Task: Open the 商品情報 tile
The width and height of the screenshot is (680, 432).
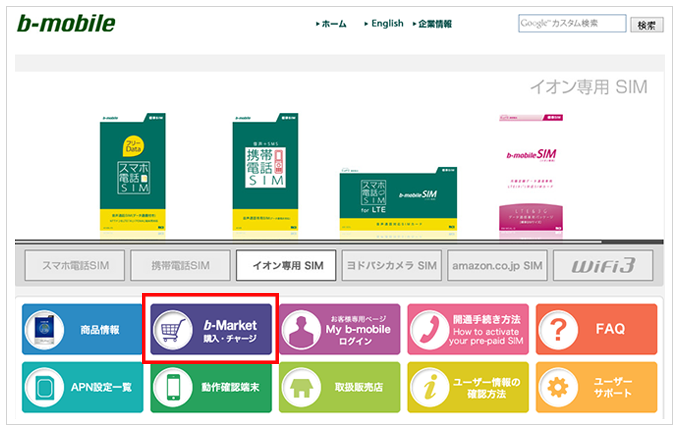Action: click(x=82, y=330)
